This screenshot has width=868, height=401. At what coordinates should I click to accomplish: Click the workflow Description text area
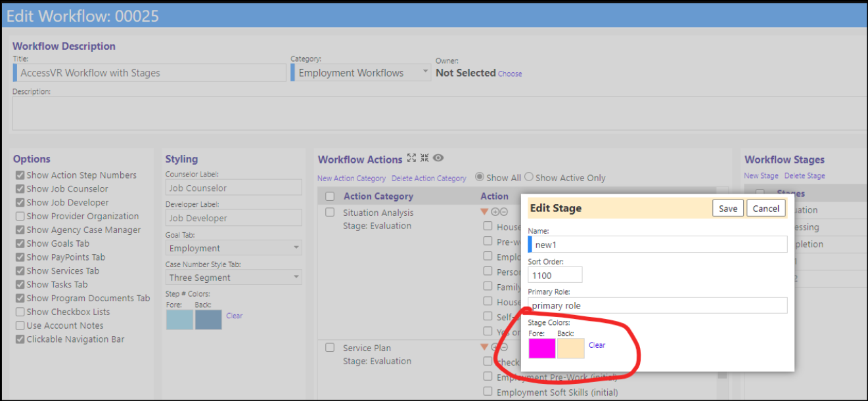click(x=439, y=114)
